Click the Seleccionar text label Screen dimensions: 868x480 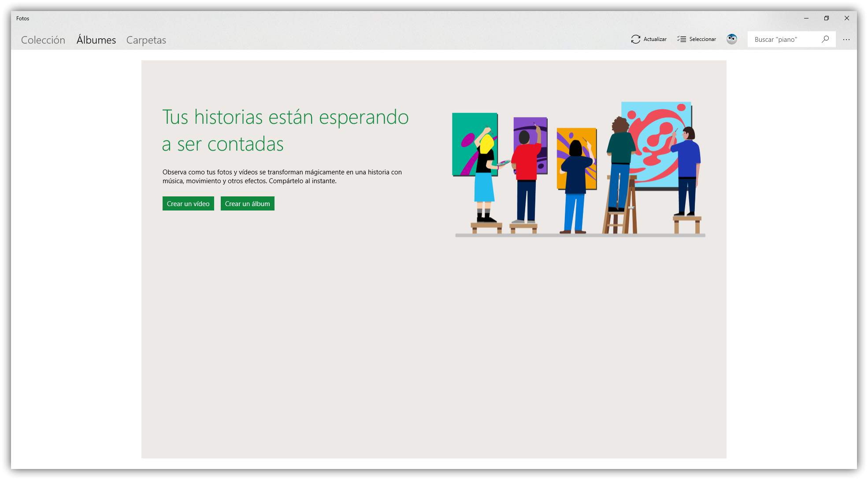coord(702,39)
